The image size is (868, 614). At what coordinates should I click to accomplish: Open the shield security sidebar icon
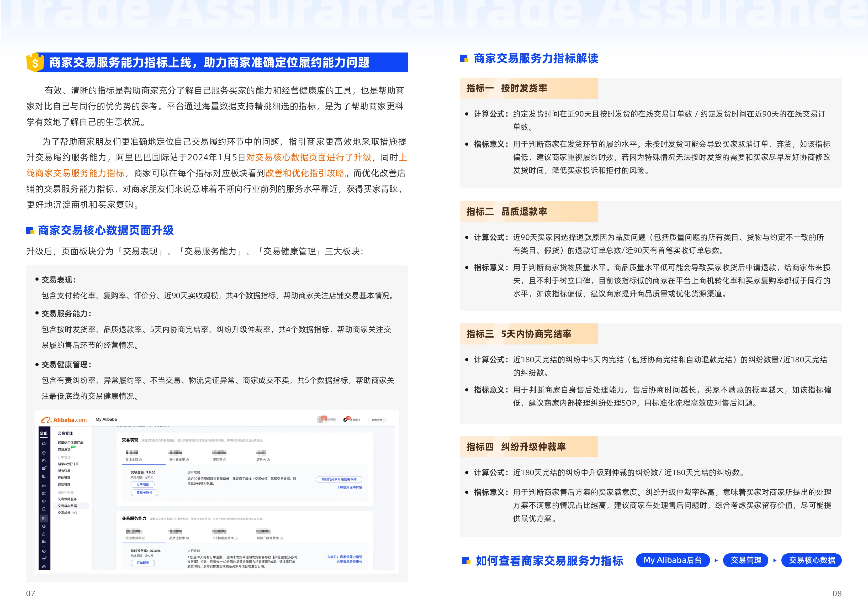tap(44, 551)
